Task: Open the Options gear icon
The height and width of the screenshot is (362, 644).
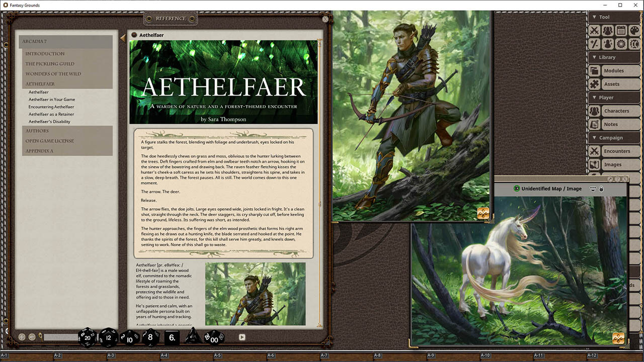Action: click(x=620, y=44)
